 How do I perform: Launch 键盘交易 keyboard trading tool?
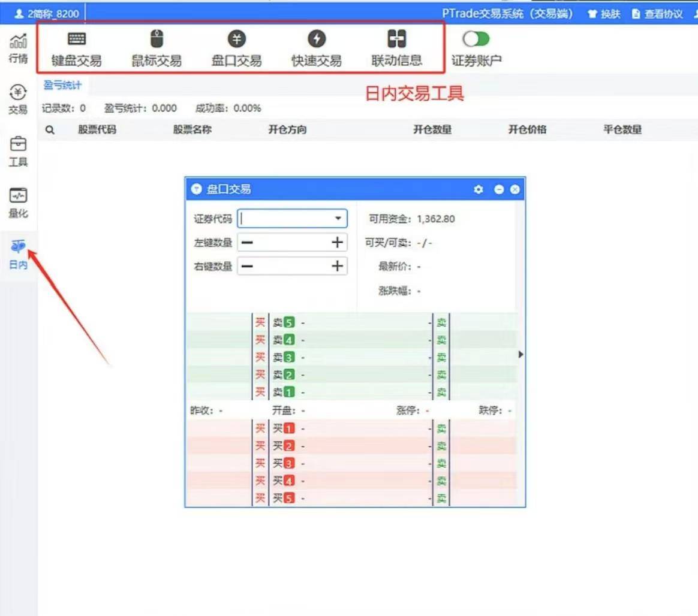point(77,48)
